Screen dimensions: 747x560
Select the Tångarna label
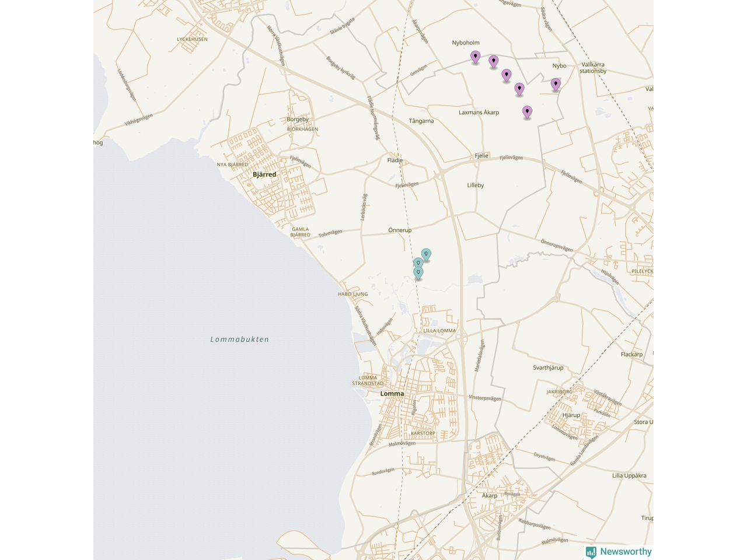click(421, 121)
